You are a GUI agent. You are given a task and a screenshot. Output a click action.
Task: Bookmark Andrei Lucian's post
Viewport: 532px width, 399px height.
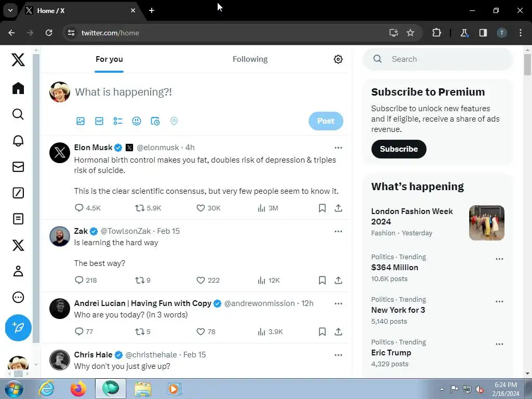click(x=322, y=331)
